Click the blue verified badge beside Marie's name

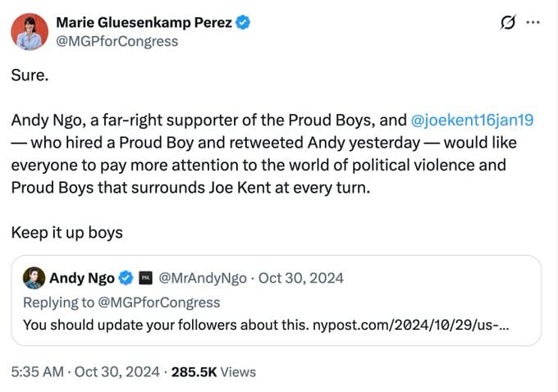(243, 23)
